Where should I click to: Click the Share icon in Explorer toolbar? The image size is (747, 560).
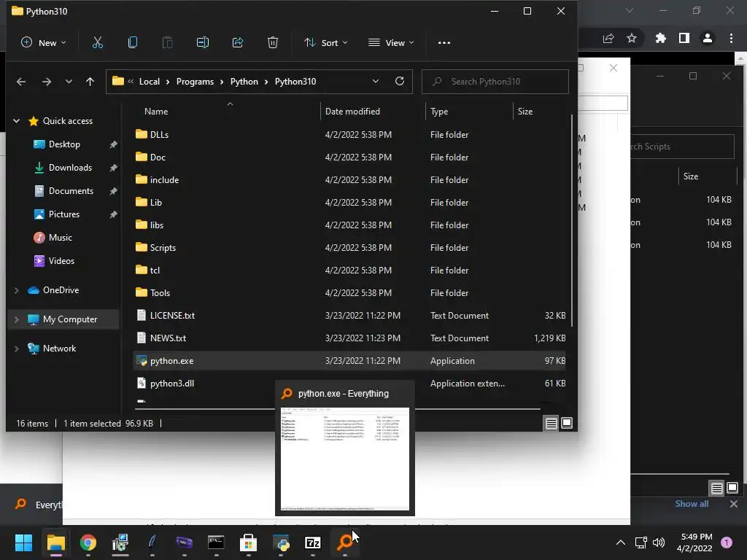(238, 43)
